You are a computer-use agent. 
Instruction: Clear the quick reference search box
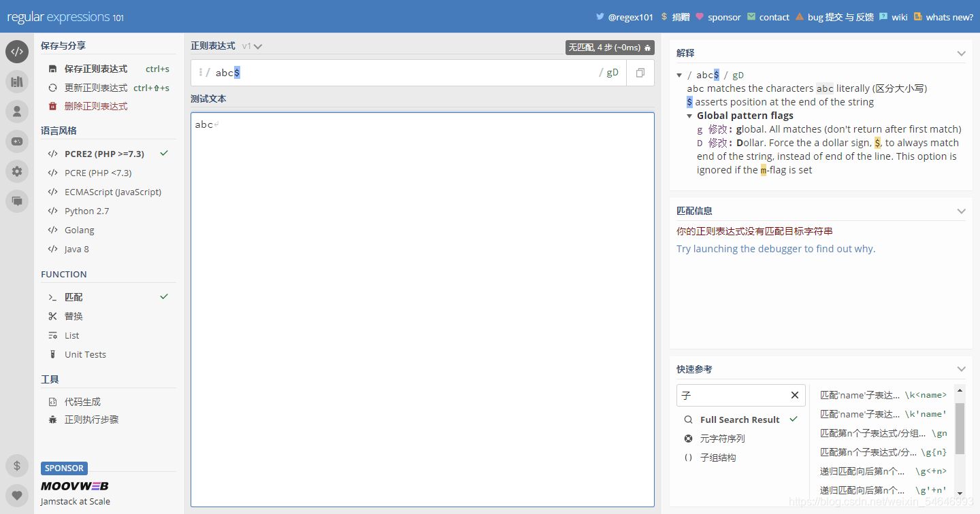[x=794, y=395]
